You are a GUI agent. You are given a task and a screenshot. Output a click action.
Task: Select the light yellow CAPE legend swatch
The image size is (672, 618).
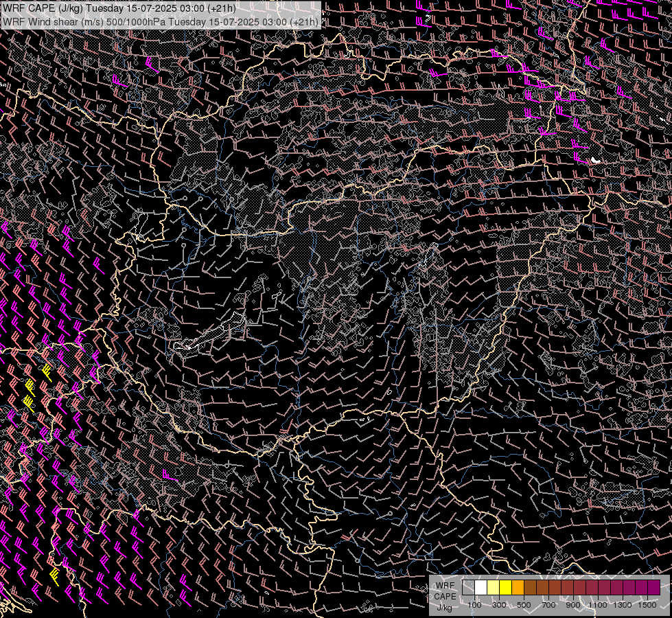(x=494, y=587)
